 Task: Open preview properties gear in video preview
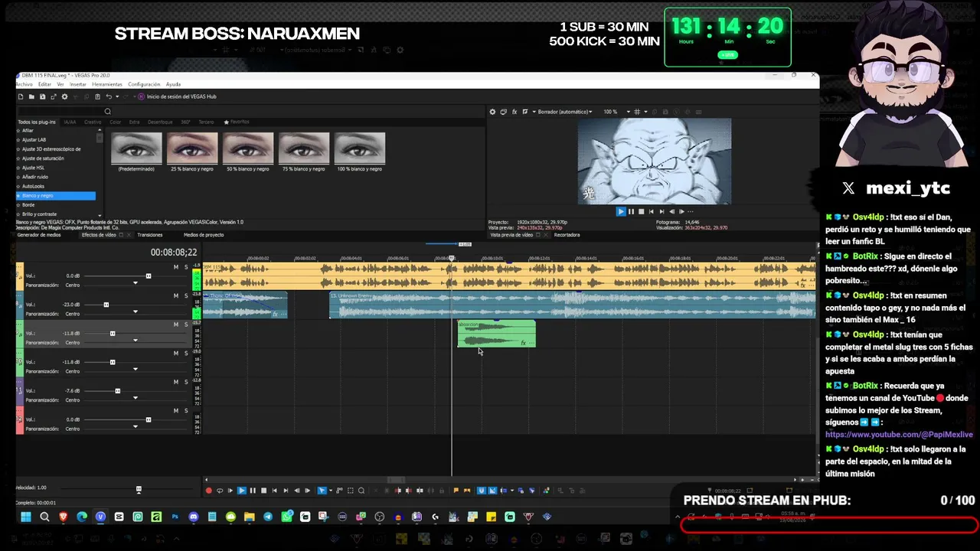point(492,112)
